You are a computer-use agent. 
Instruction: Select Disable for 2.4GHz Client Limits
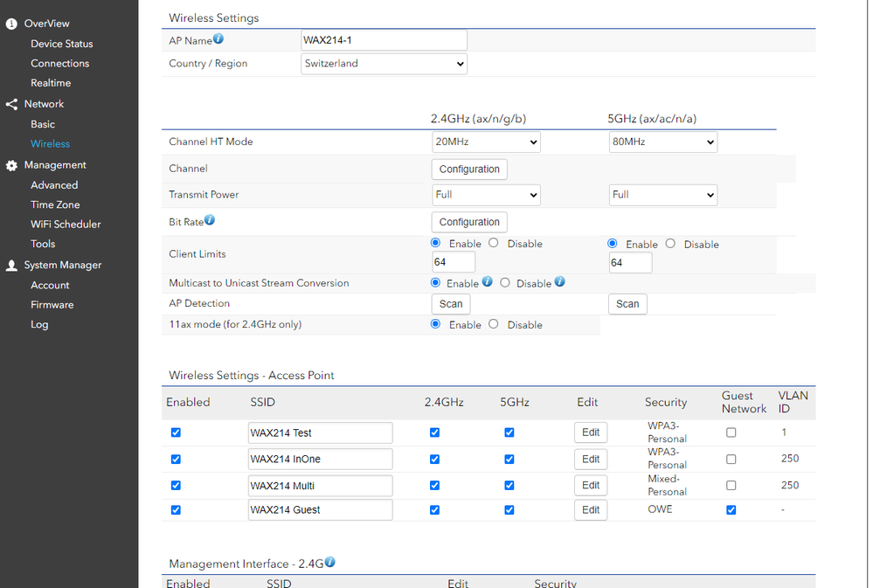[x=494, y=243]
